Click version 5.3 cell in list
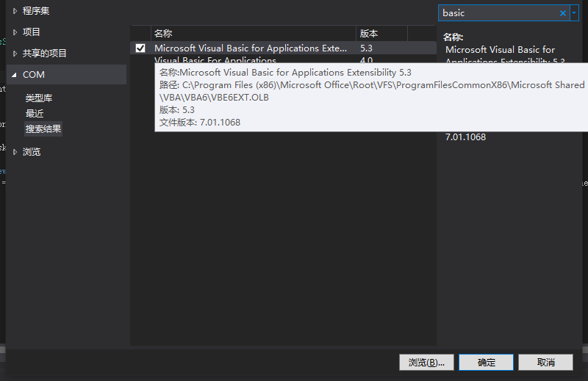The height and width of the screenshot is (381, 588). [x=366, y=48]
